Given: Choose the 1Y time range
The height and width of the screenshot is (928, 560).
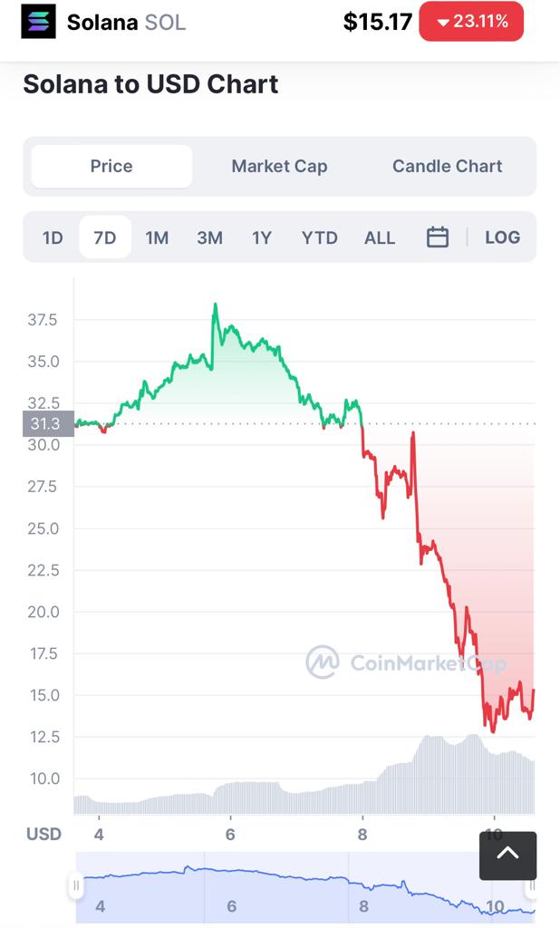Looking at the screenshot, I should coord(262,237).
